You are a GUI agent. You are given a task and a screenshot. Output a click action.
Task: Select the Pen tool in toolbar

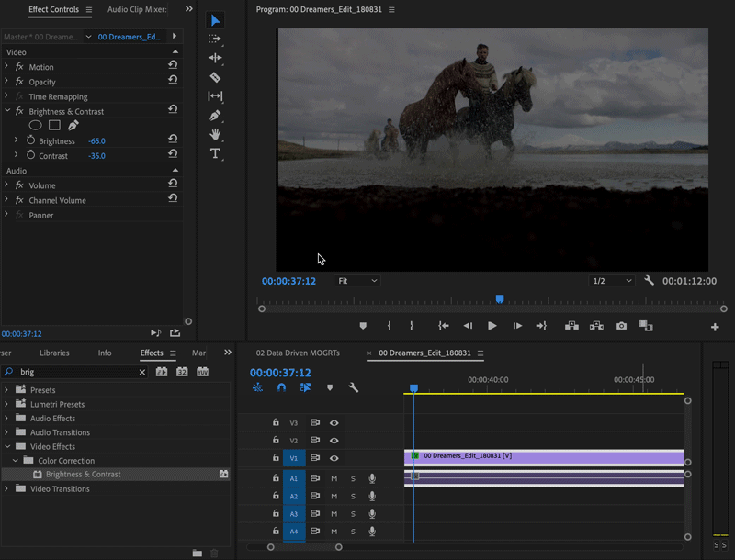[215, 116]
